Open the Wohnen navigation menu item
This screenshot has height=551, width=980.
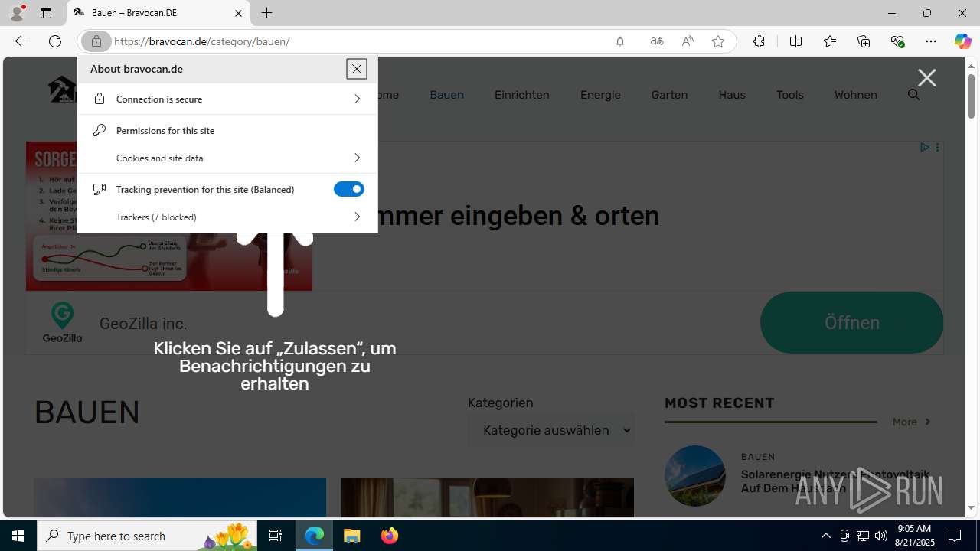pos(856,95)
